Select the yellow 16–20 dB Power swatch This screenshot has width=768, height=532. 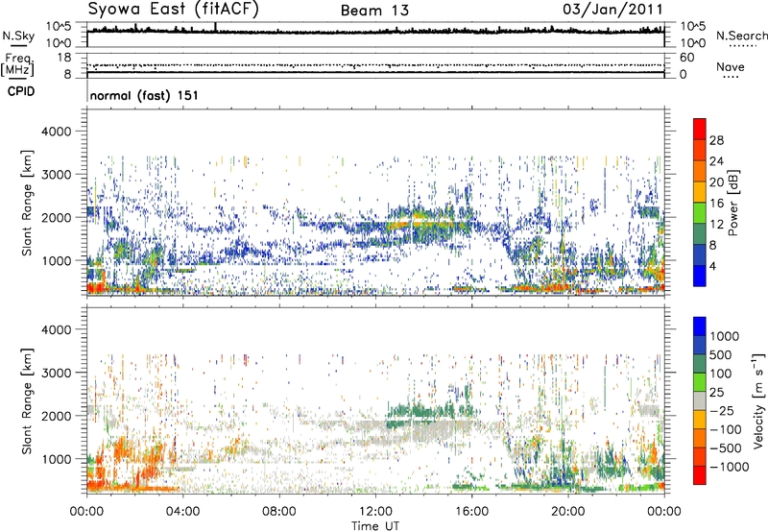coord(700,191)
